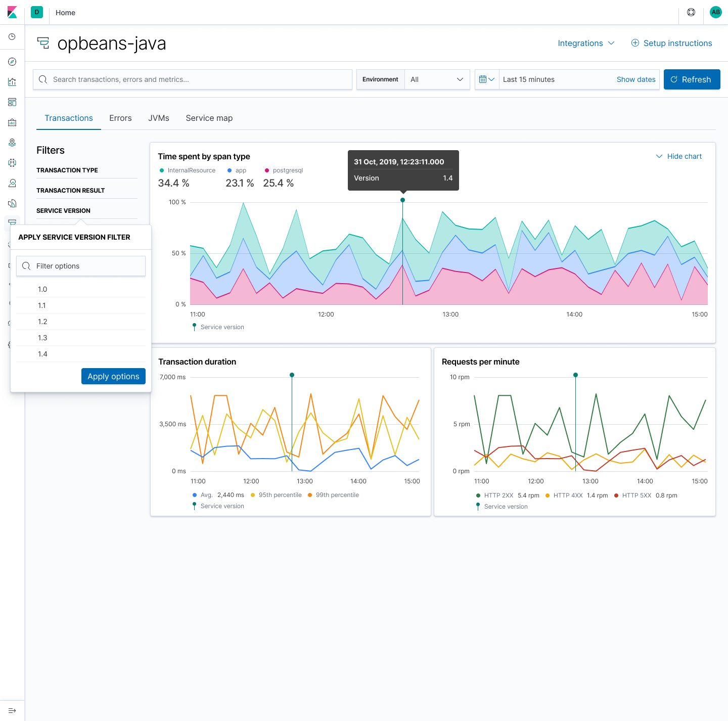Viewport: 728px width, 721px height.
Task: Open the Maps app in sidebar
Action: pos(12,143)
